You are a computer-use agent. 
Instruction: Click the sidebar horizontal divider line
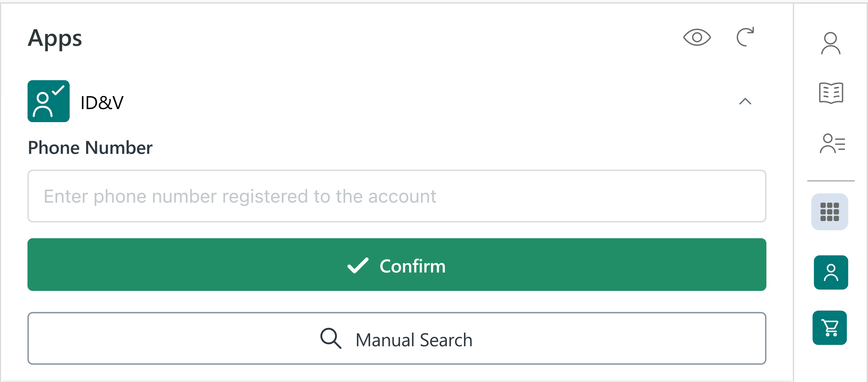point(831,181)
